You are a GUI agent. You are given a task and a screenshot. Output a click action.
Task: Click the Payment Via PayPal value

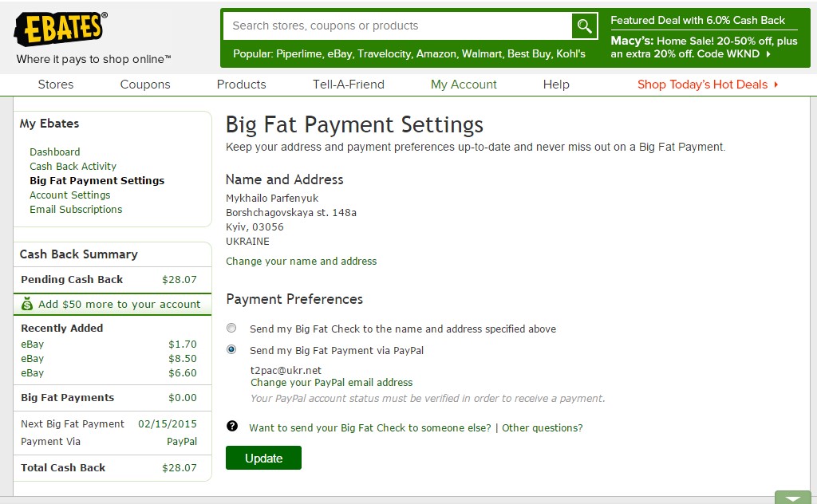[x=182, y=442]
